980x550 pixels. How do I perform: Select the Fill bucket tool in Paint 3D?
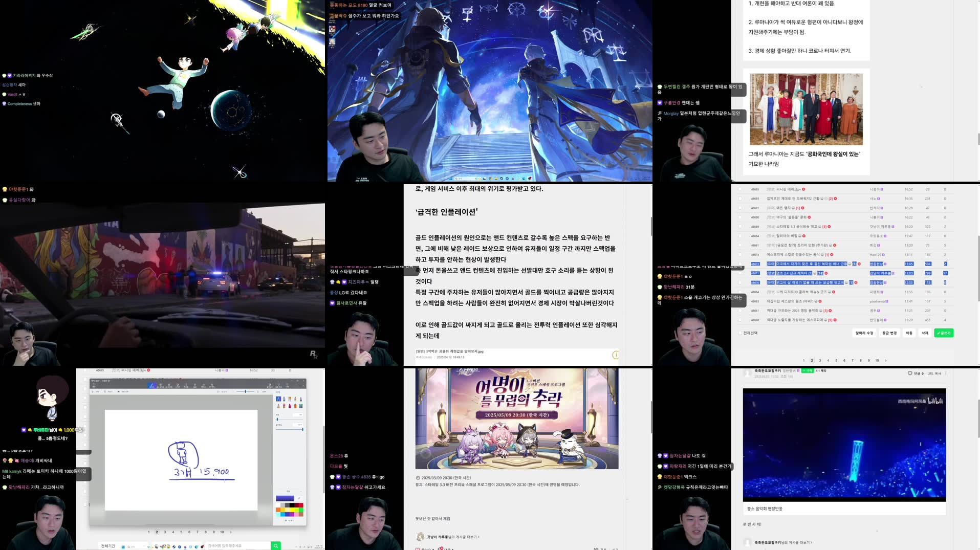click(301, 406)
